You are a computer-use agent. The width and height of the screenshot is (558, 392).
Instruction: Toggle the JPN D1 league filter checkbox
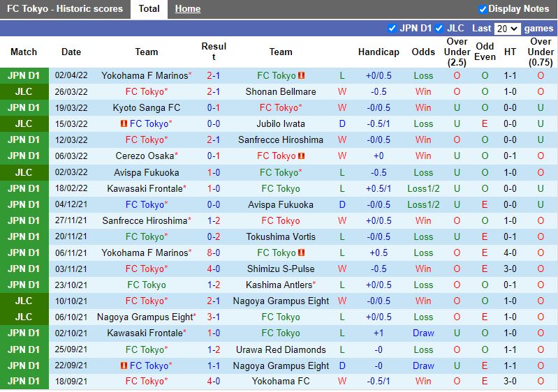pos(392,29)
